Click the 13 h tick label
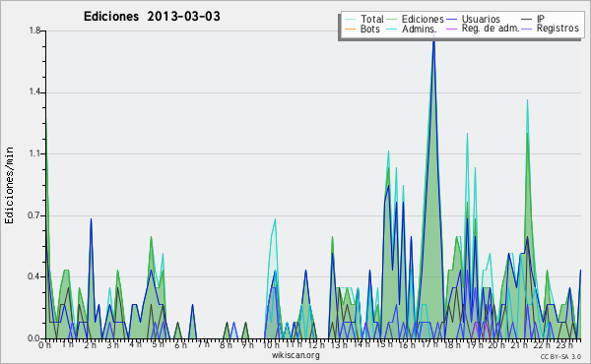The height and width of the screenshot is (364, 591). click(x=339, y=344)
